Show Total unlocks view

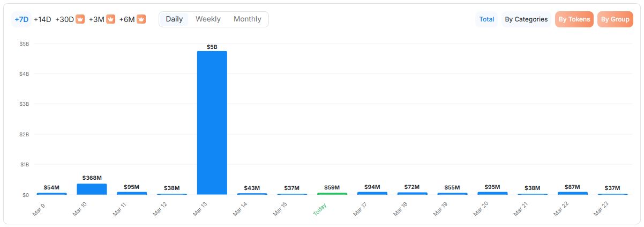pos(486,19)
